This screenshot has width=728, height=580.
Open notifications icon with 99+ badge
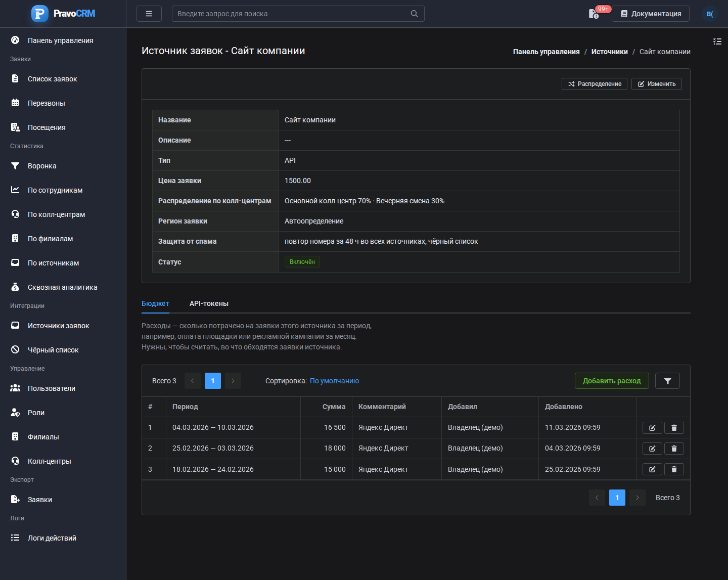click(x=594, y=14)
